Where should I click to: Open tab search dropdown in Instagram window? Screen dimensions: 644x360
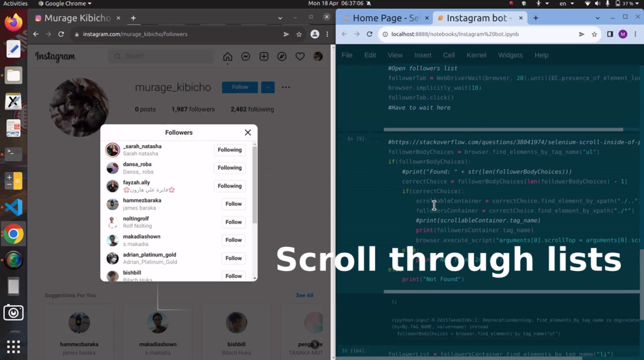click(x=280, y=18)
